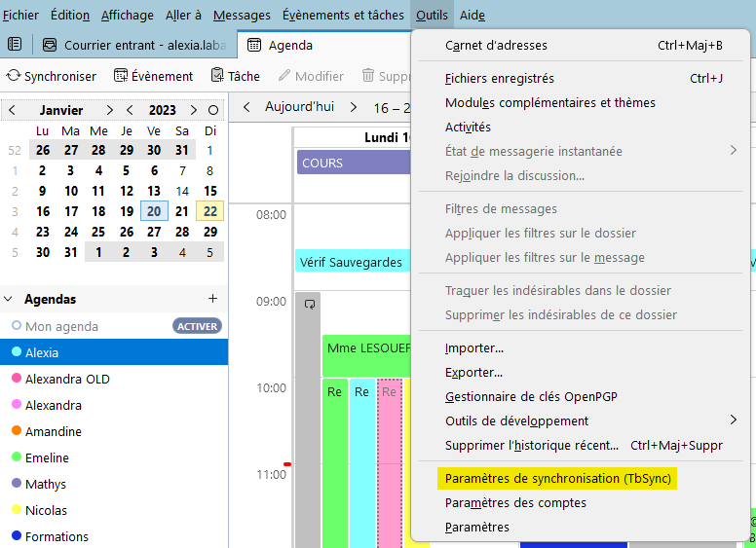Click the Synchroniser refresh icon

pos(14,76)
